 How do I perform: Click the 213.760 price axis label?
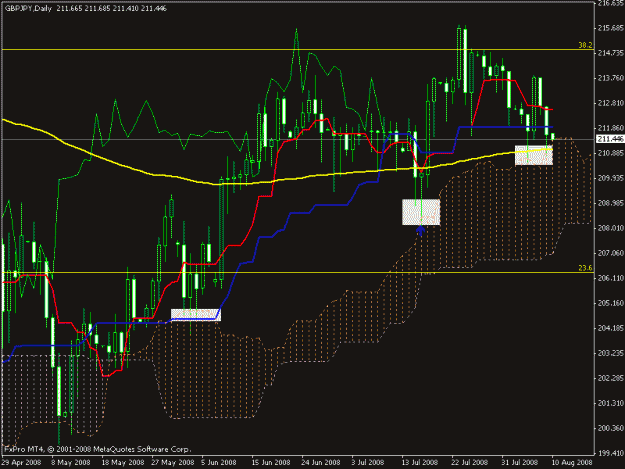(x=611, y=78)
